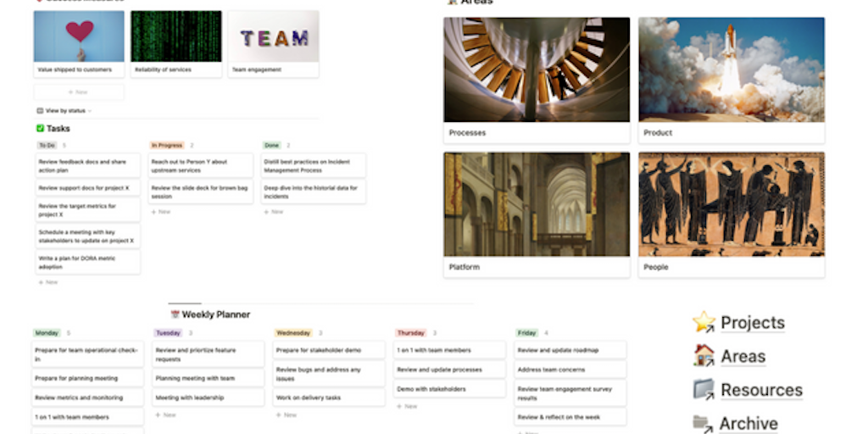The height and width of the screenshot is (434, 868).
Task: Click the Archive folder icon
Action: coord(703,424)
